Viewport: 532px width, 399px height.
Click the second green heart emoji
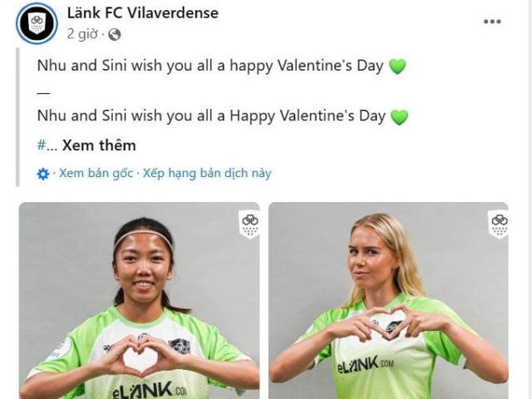click(399, 116)
